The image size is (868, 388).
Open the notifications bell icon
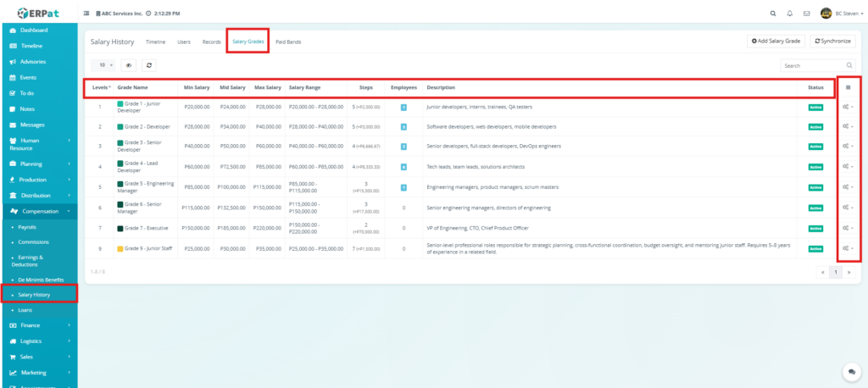pos(790,14)
